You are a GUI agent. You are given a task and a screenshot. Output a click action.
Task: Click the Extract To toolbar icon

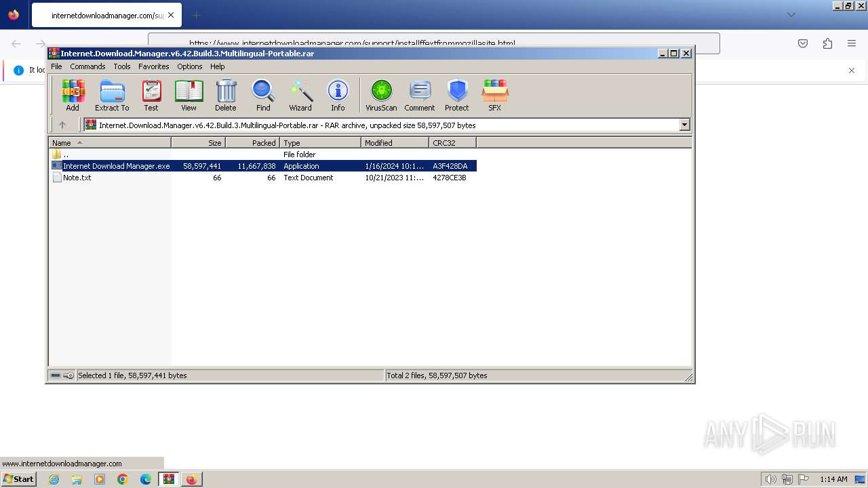pyautogui.click(x=112, y=96)
